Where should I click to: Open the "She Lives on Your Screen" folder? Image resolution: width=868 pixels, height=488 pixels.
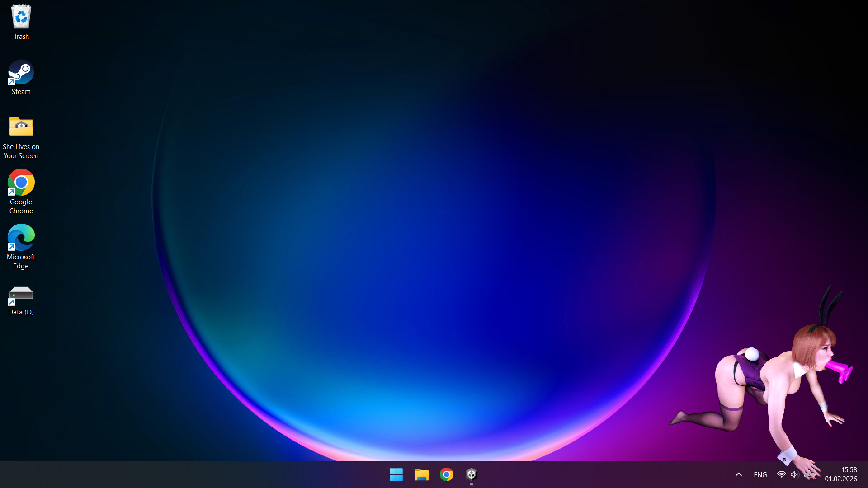21,127
